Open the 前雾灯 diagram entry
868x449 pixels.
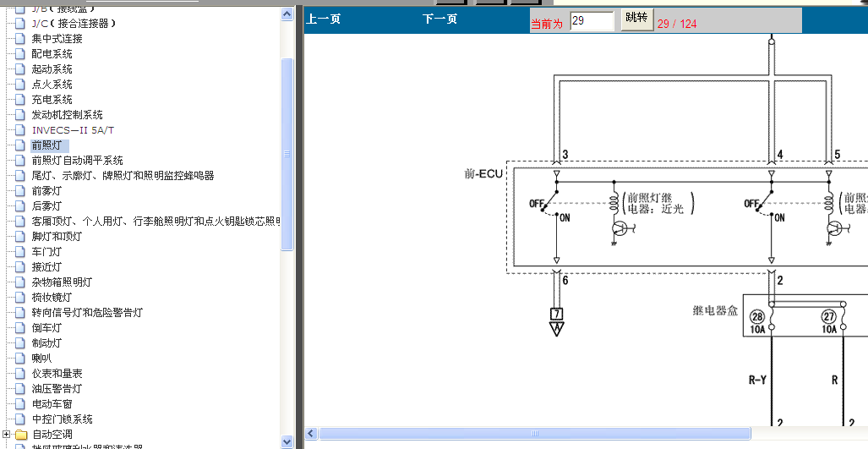tap(47, 191)
